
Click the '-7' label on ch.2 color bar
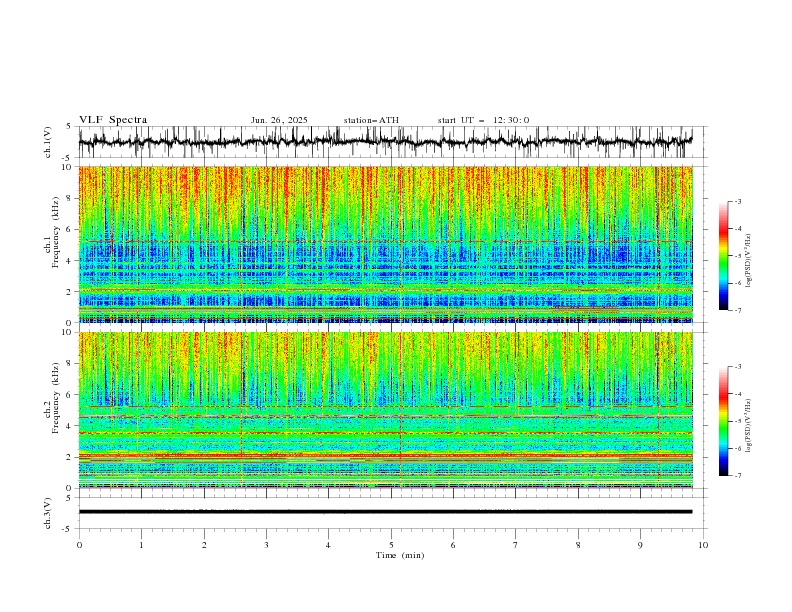click(737, 476)
